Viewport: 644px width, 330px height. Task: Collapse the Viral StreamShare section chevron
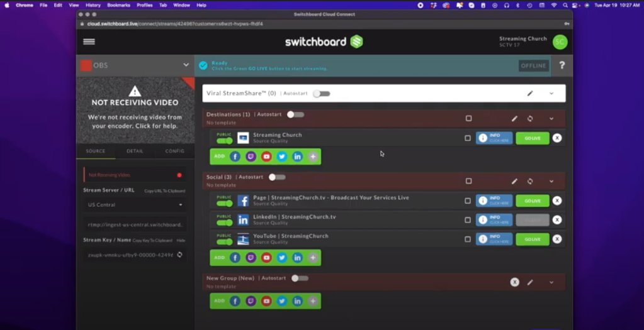click(551, 94)
